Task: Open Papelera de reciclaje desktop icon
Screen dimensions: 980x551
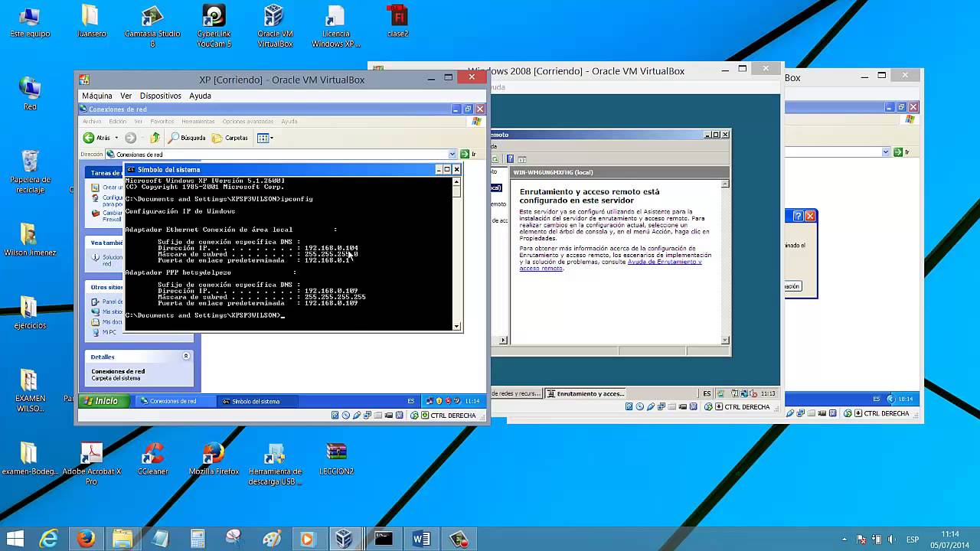Action: click(30, 171)
